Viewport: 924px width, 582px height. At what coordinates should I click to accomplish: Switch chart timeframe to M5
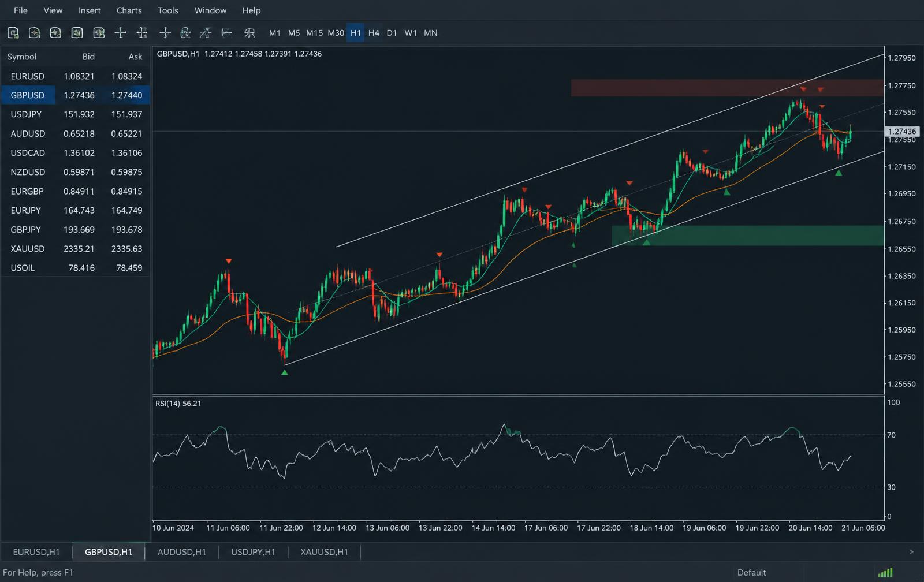(x=294, y=33)
